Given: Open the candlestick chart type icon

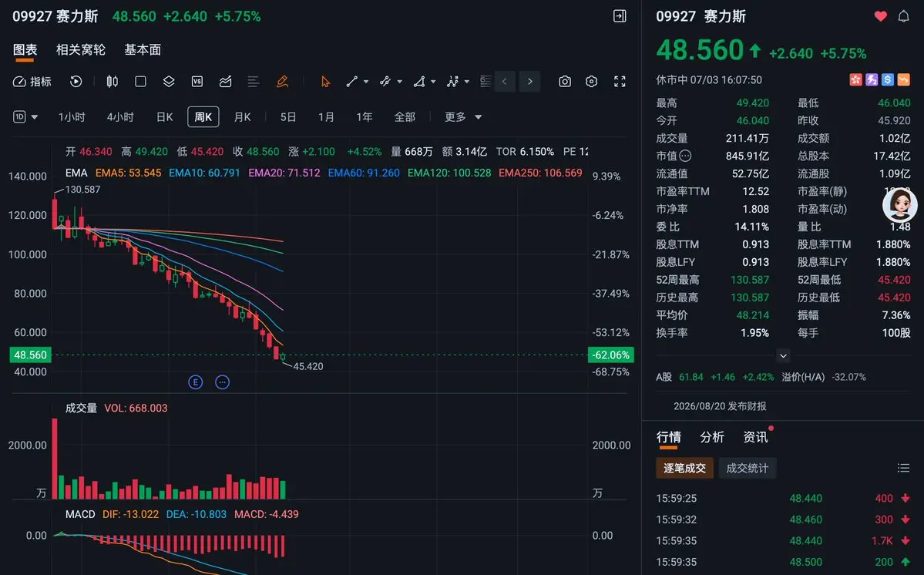Looking at the screenshot, I should coord(112,81).
